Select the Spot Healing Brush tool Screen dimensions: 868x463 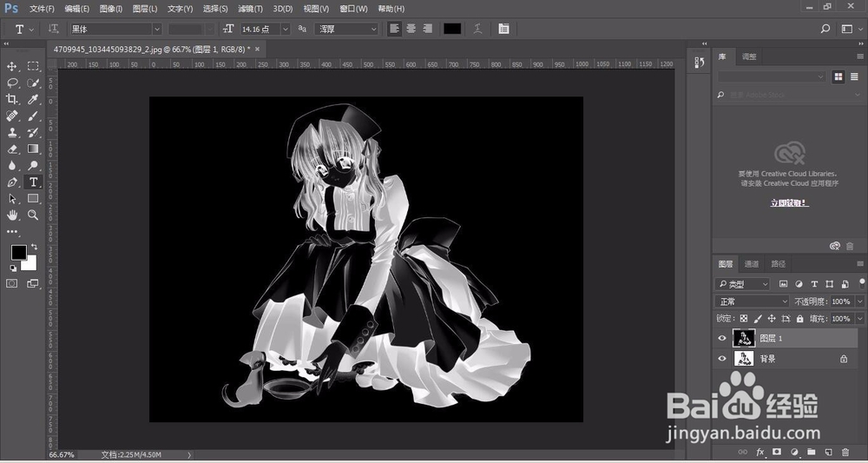tap(11, 116)
